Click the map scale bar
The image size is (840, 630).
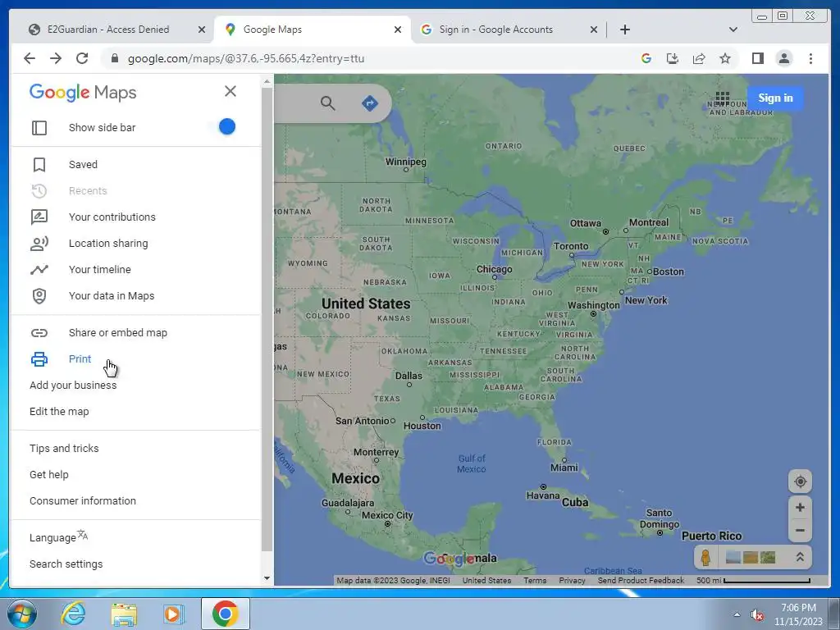pyautogui.click(x=753, y=580)
